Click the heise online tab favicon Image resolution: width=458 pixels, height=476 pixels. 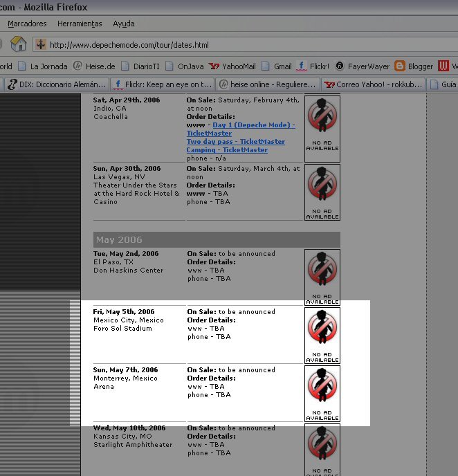point(223,84)
